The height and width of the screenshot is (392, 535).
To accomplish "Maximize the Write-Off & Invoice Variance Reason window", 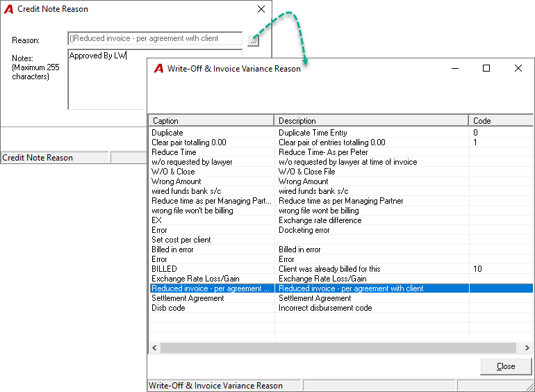I will pyautogui.click(x=486, y=69).
